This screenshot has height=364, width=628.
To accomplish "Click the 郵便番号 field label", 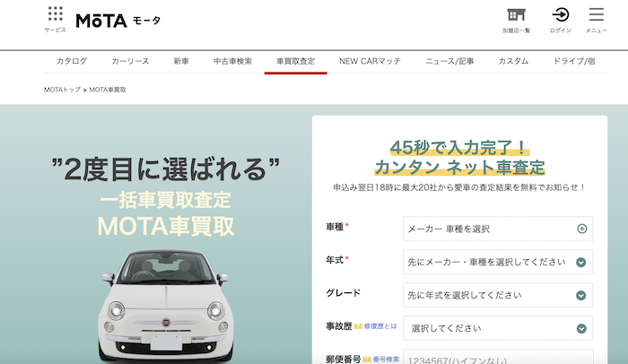I will tap(344, 360).
